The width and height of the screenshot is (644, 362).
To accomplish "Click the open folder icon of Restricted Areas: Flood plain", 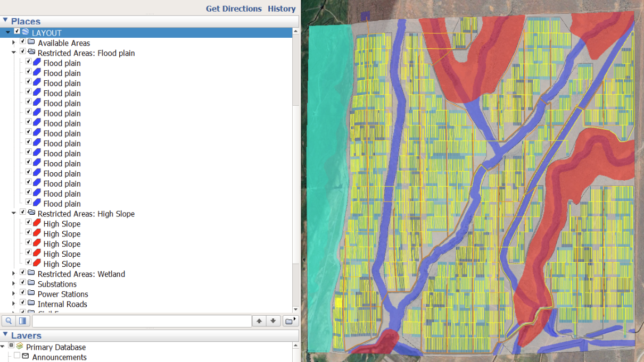I will coord(31,53).
